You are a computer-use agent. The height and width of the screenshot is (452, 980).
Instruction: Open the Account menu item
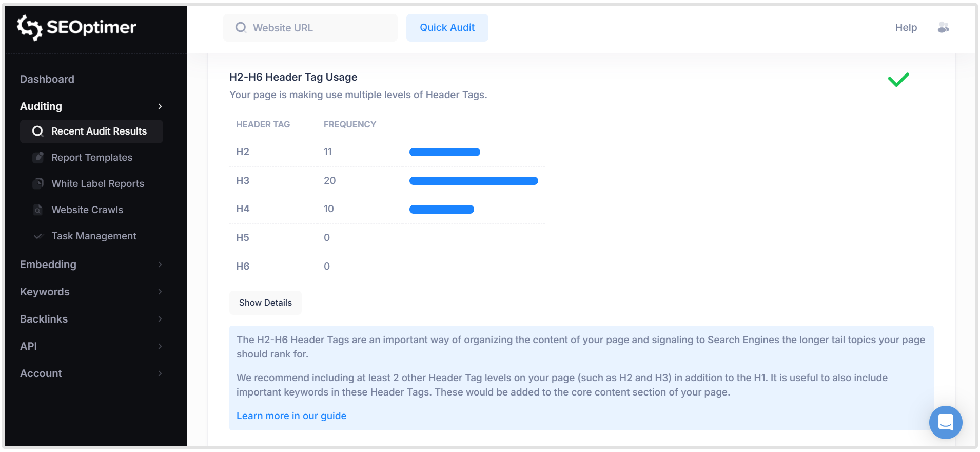click(41, 373)
